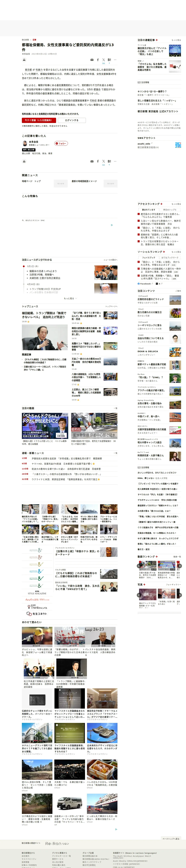This screenshot has width=186, height=868.
Task: Click the Re:Ron logo in footer
Action: [x=57, y=843]
